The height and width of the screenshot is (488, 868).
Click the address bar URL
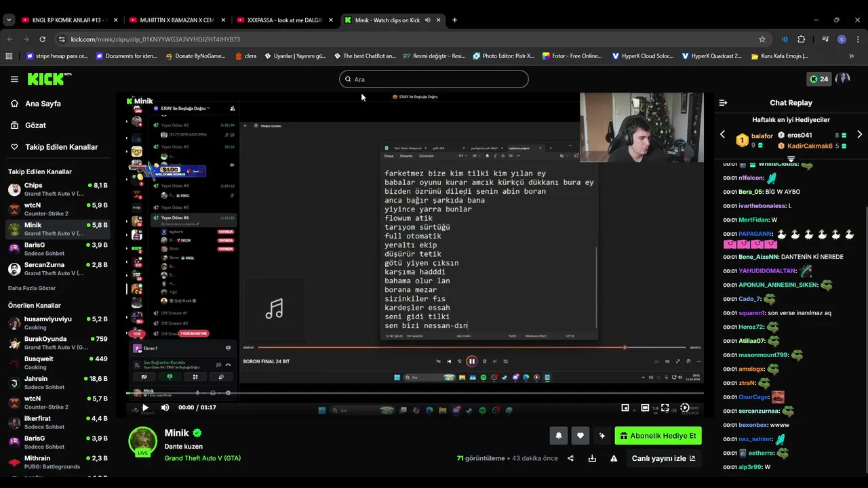[x=155, y=39]
